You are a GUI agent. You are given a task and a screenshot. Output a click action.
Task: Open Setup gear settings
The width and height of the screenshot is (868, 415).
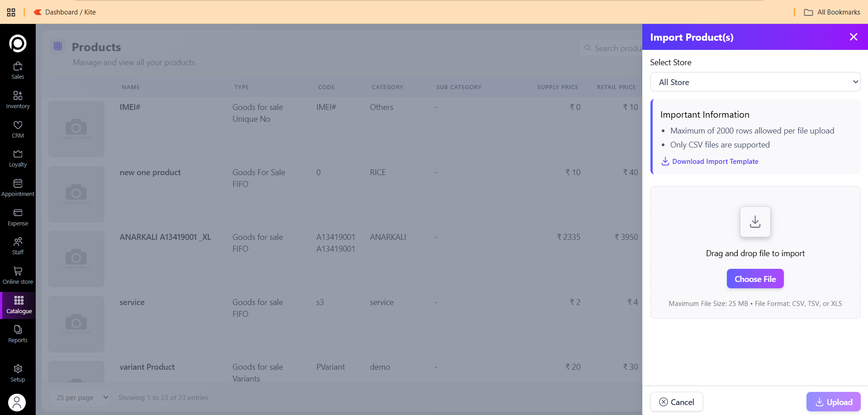coord(18,373)
